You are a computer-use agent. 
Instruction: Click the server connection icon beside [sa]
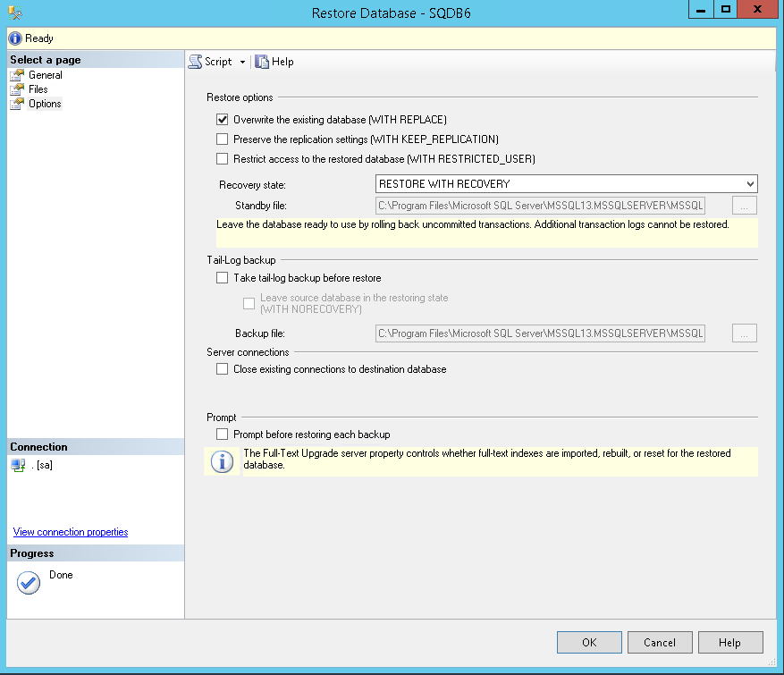click(16, 464)
